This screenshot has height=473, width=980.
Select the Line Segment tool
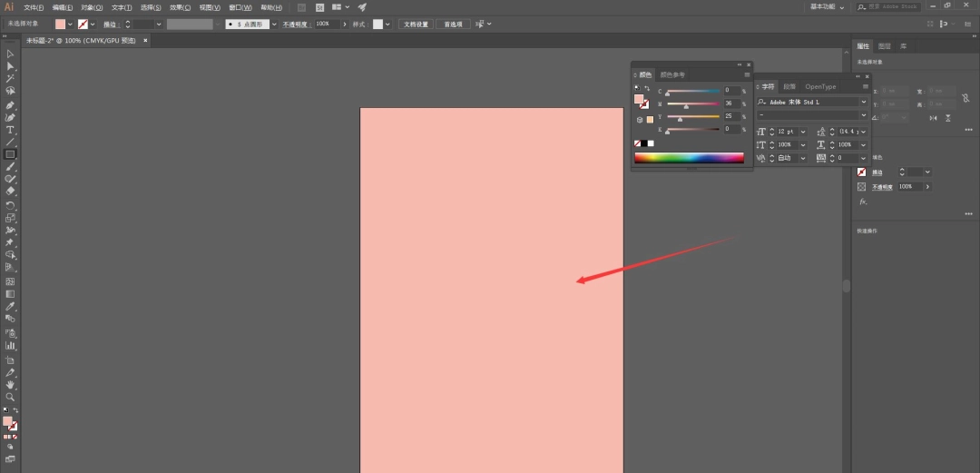[10, 143]
